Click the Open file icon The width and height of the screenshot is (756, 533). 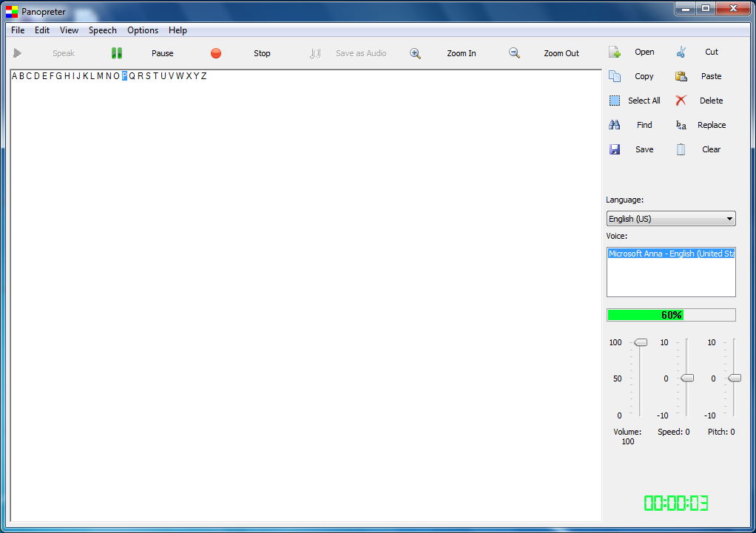coord(615,52)
